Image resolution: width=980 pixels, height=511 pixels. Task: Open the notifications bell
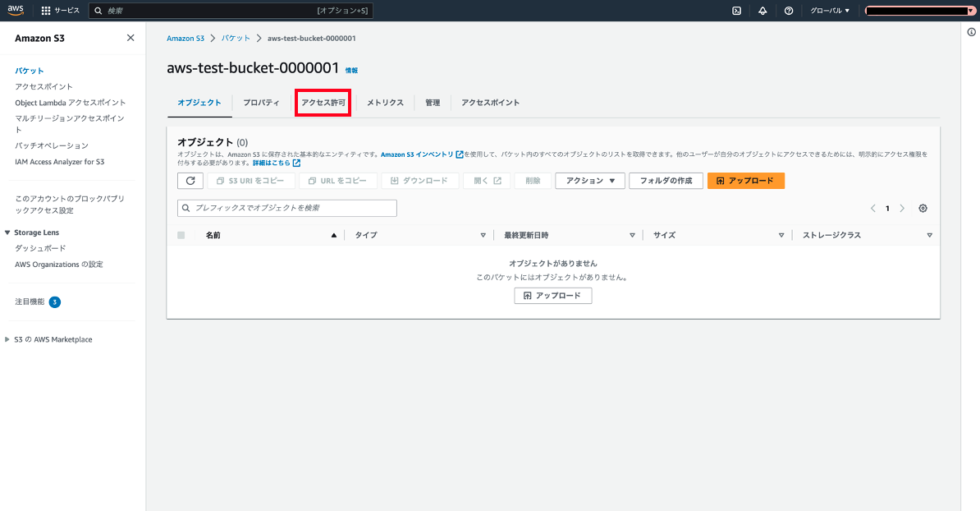(762, 11)
